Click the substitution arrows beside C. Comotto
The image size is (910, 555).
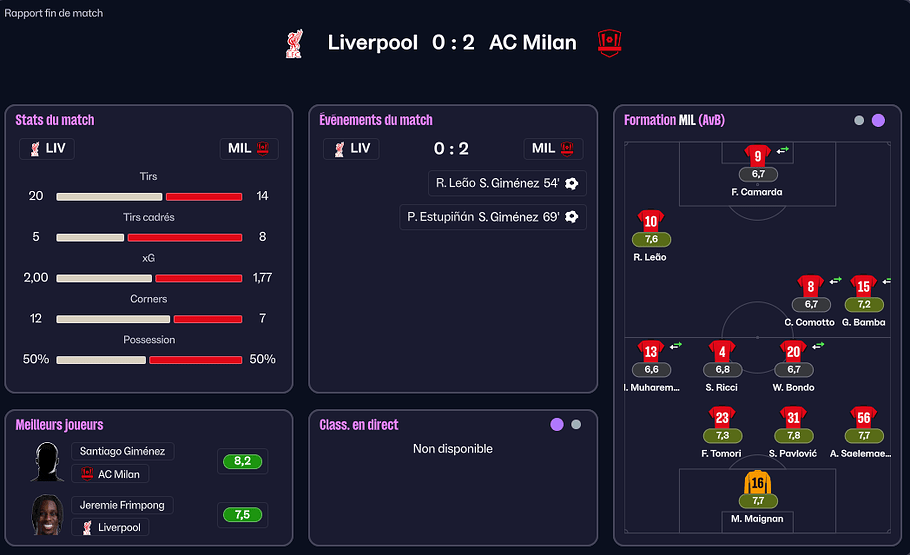coord(835,281)
